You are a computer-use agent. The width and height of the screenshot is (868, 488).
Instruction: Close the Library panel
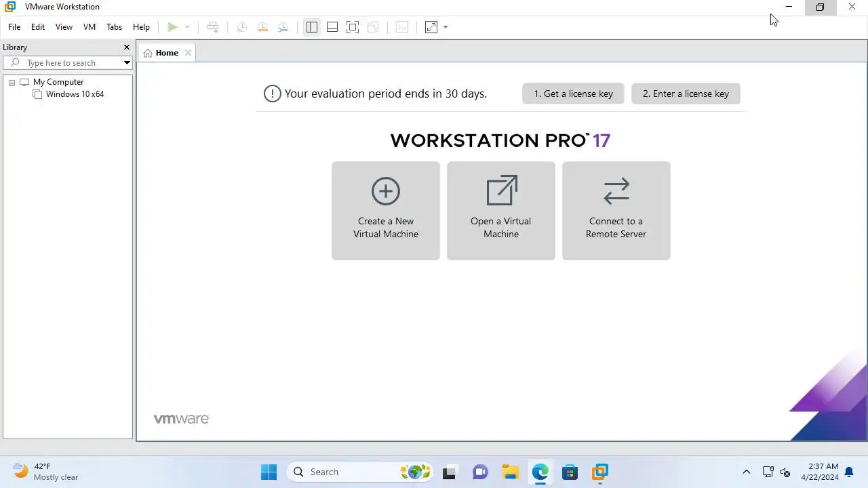[x=126, y=47]
